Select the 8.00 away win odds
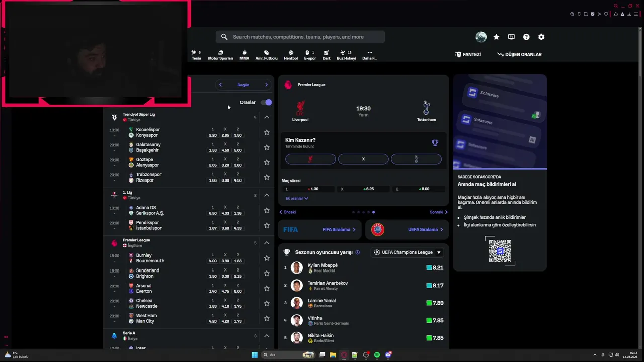This screenshot has height=362, width=644. (420, 189)
